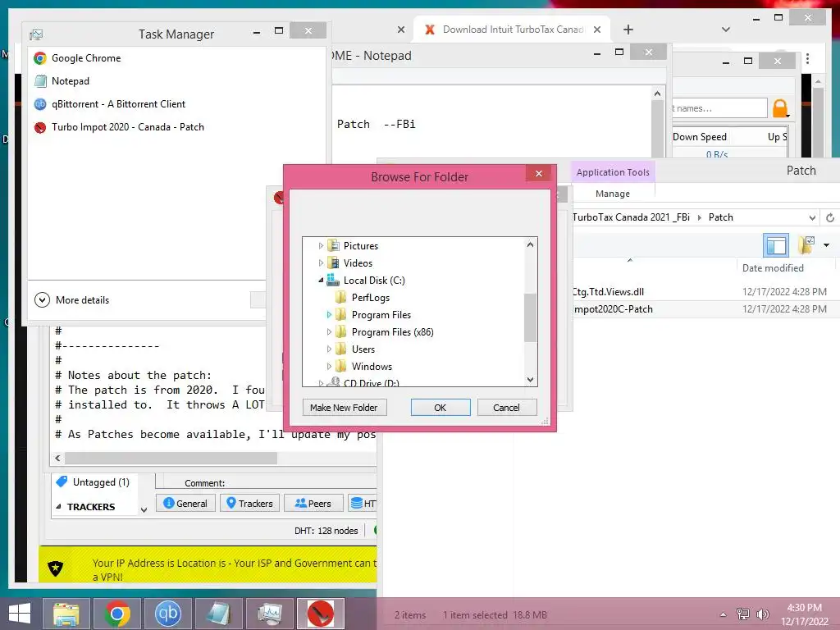Click Notepad horizontal scroll left arrow
The width and height of the screenshot is (840, 630).
(58, 458)
